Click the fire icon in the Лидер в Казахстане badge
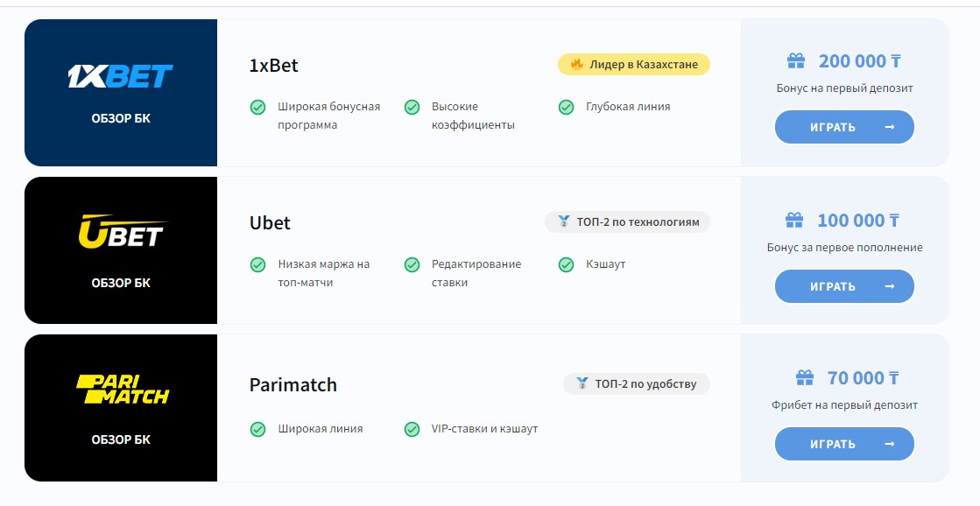980x506 pixels. click(576, 64)
